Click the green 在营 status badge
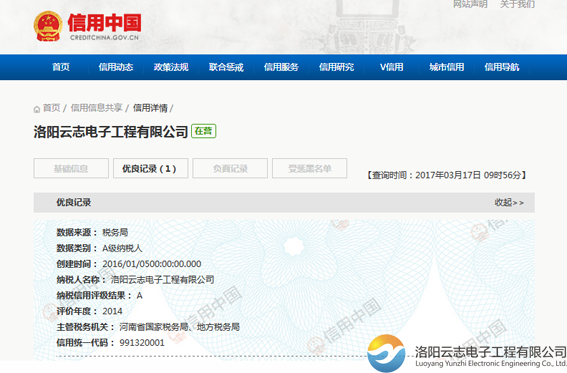This screenshot has width=567, height=373. click(203, 131)
